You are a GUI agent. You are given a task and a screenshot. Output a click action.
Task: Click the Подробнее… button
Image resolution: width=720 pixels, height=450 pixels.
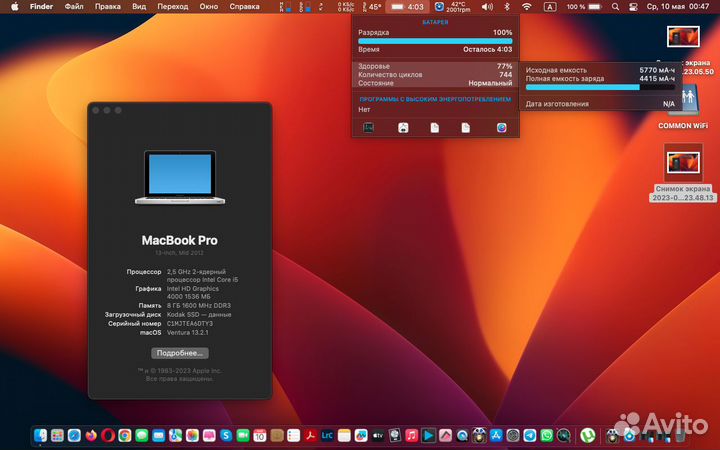click(180, 353)
